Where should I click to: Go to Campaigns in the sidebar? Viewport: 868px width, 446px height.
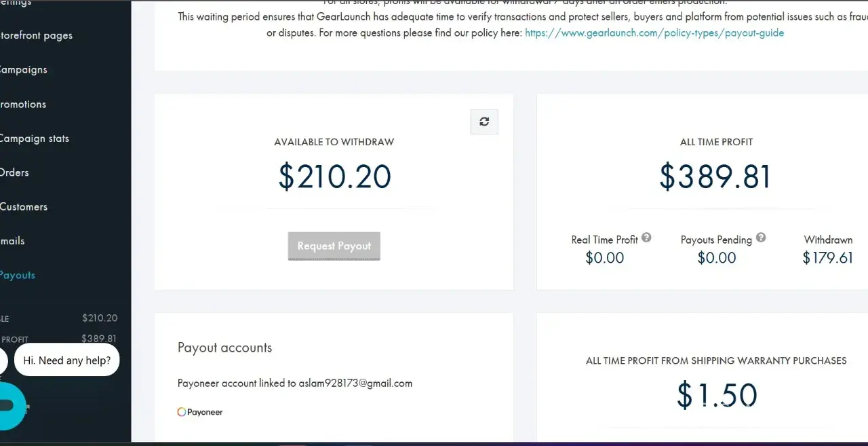point(23,70)
